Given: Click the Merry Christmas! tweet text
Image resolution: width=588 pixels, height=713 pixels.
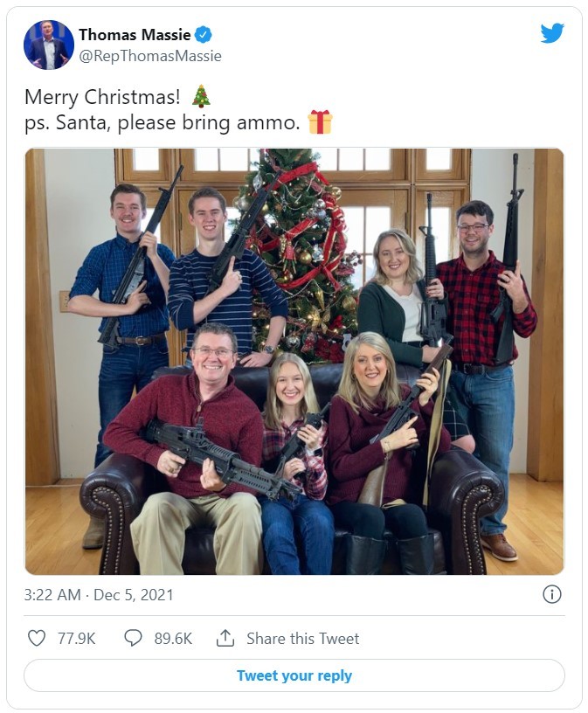Looking at the screenshot, I should click(102, 96).
